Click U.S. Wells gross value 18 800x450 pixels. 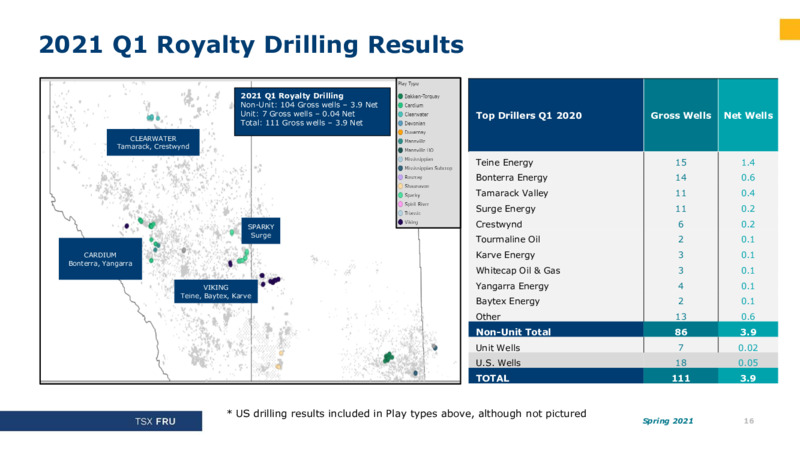(x=681, y=363)
